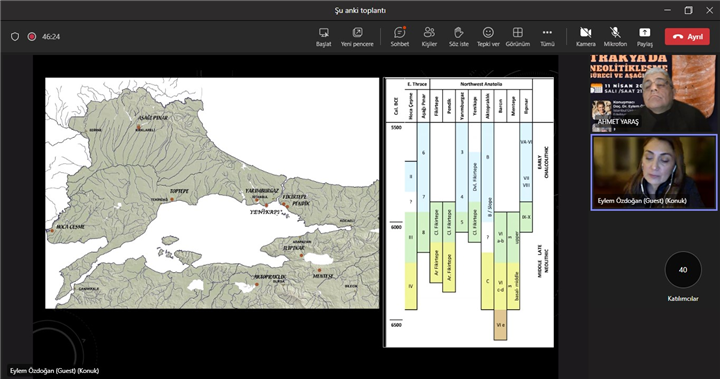Screen dimensions: 720x379
Task: Click Paylaş to share screen
Action: coord(644,37)
